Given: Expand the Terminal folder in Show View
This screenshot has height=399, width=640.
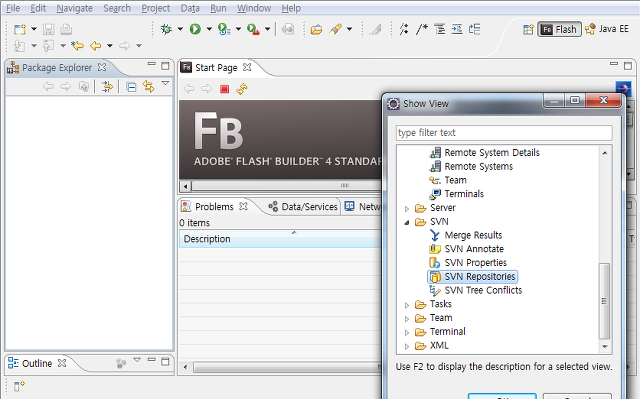Looking at the screenshot, I should pos(407,332).
